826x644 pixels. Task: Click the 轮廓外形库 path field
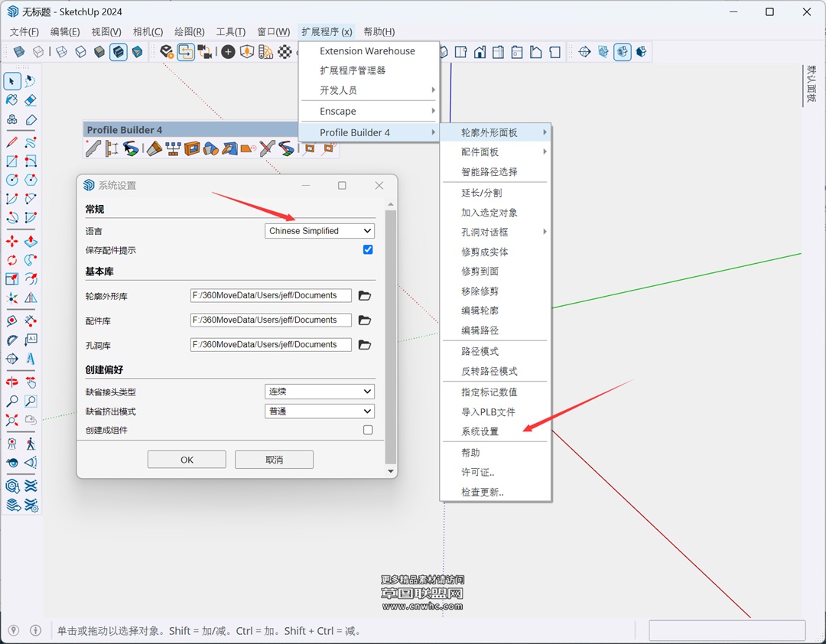click(x=271, y=296)
